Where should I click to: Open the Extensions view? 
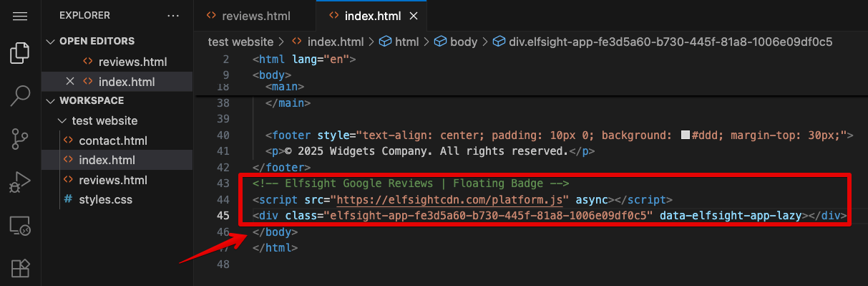pos(20,268)
